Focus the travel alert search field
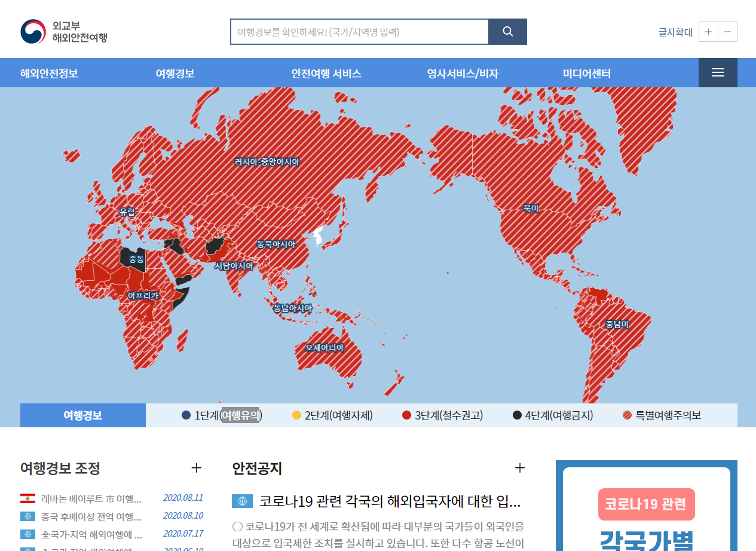Screen dimensions: 756x551 (360, 32)
